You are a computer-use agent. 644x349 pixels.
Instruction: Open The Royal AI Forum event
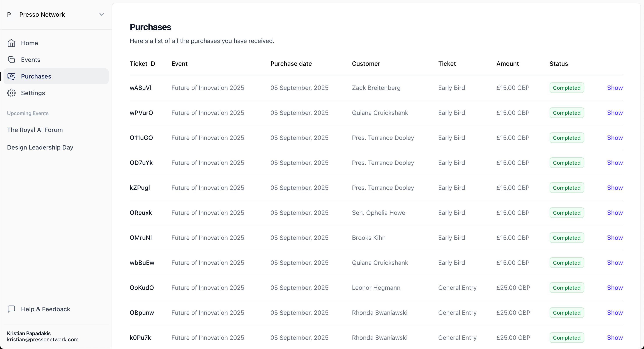pyautogui.click(x=35, y=130)
